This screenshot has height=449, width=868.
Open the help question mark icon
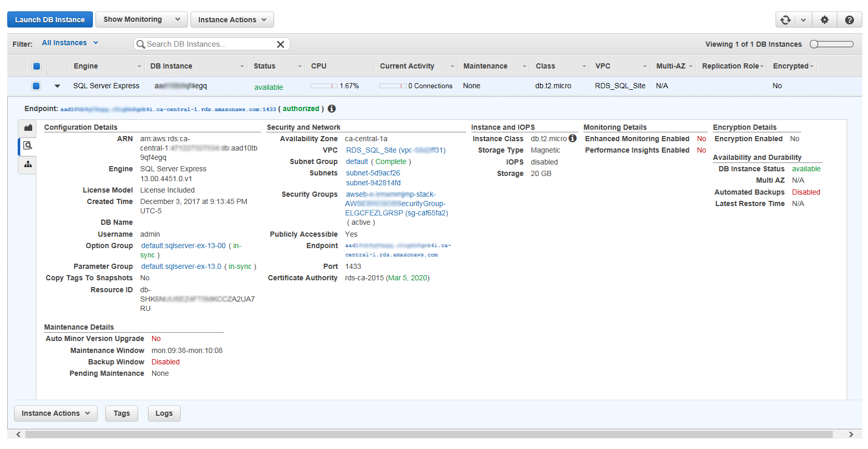click(x=849, y=20)
